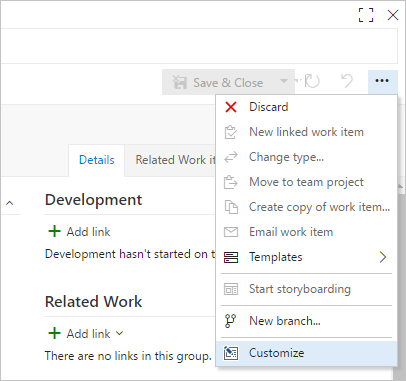The width and height of the screenshot is (406, 381).
Task: Choose New linked work item
Action: (x=306, y=132)
